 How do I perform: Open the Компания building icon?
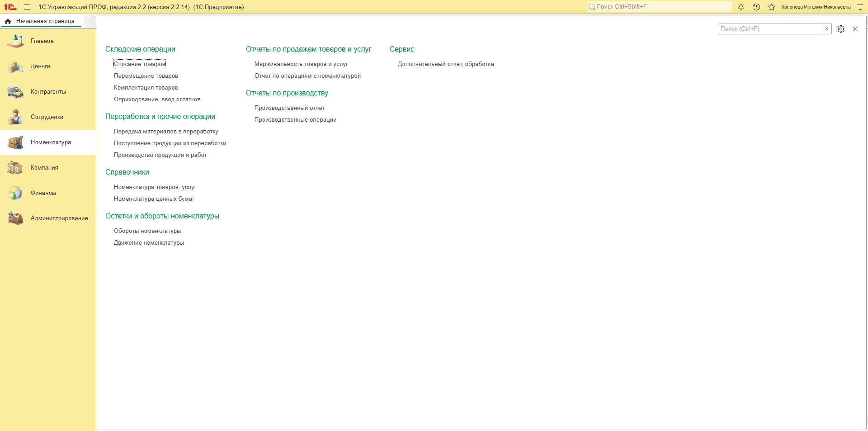pos(15,168)
